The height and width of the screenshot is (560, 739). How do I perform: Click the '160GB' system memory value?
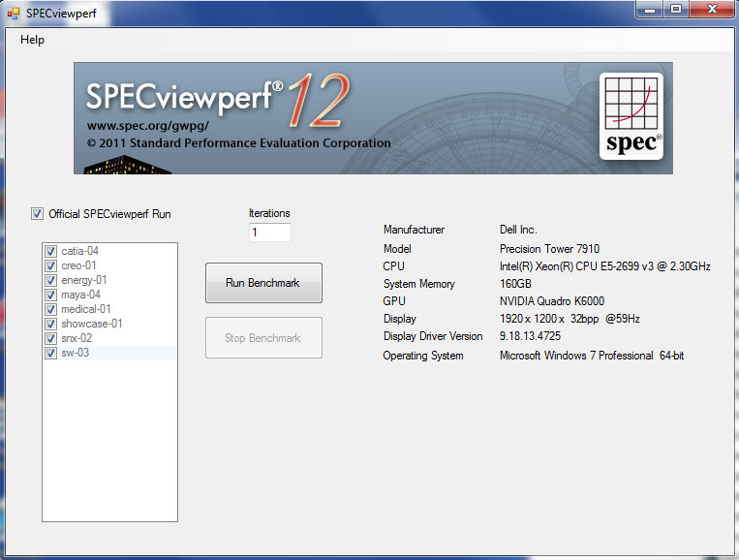click(515, 284)
